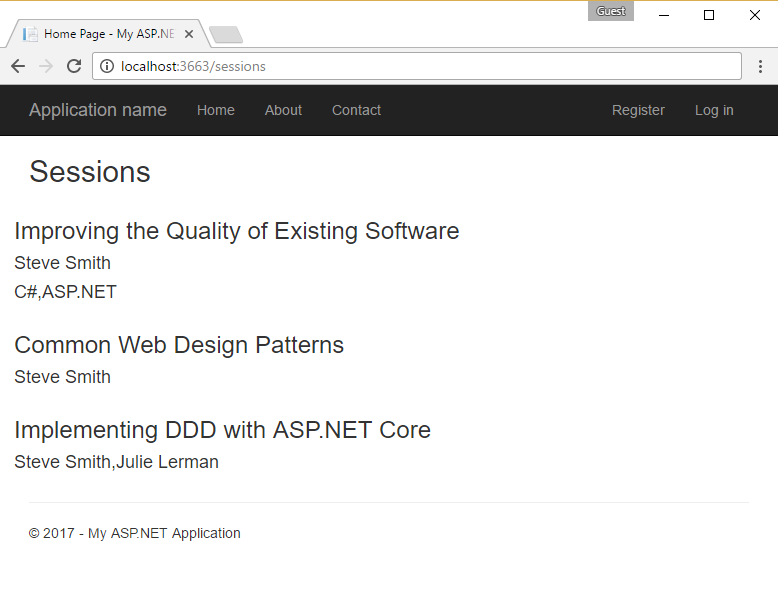Image resolution: width=778 pixels, height=595 pixels.
Task: Click the '© 2017 - My ASP.NET Application' footer
Action: [134, 533]
